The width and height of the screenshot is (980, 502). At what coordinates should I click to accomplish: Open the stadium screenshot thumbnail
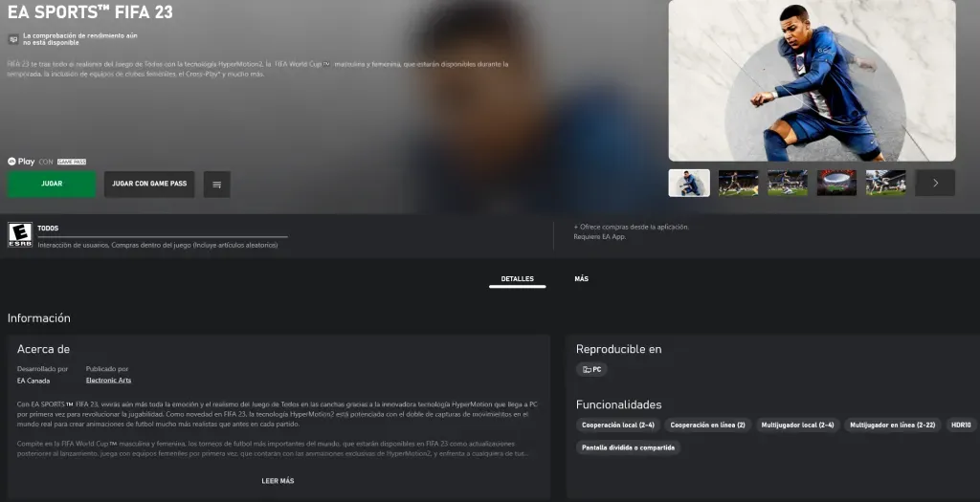pos(836,183)
